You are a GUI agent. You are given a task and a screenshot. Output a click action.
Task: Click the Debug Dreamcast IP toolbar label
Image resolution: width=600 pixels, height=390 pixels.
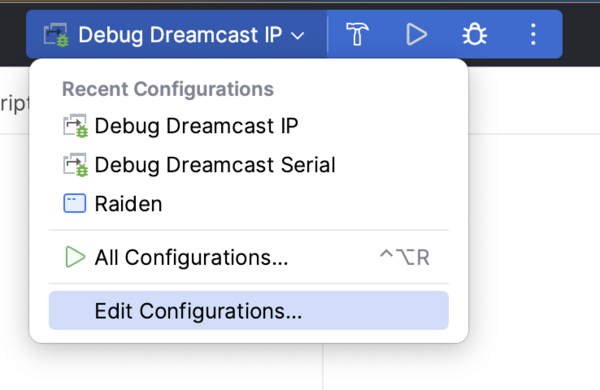(x=180, y=35)
